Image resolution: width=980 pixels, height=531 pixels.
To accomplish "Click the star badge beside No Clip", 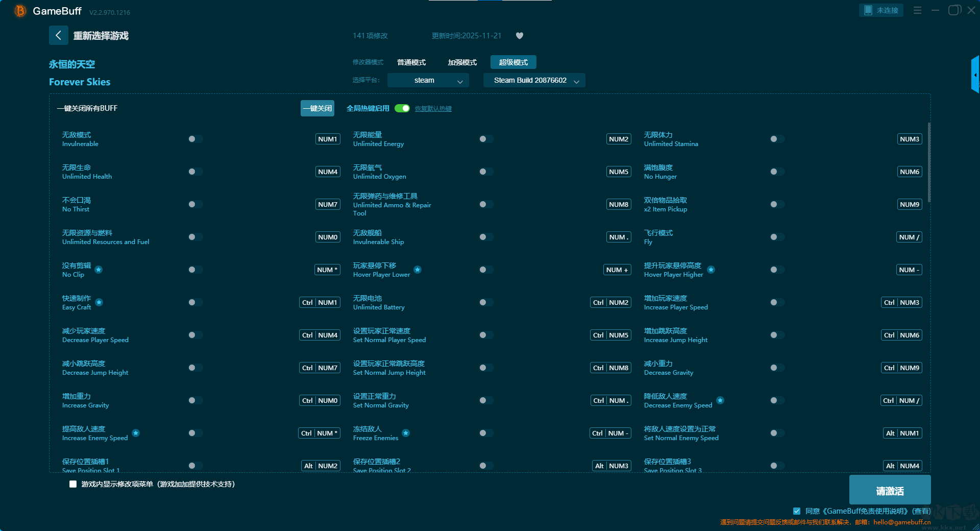I will click(99, 270).
